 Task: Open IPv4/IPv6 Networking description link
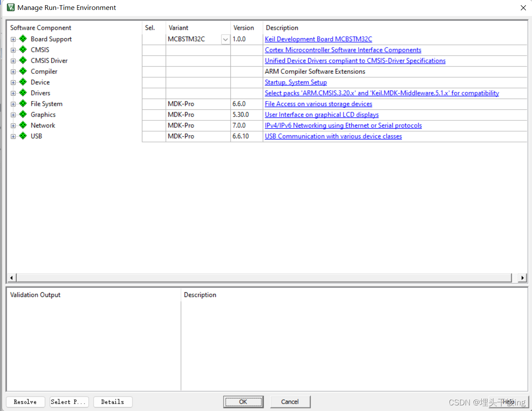coord(343,125)
